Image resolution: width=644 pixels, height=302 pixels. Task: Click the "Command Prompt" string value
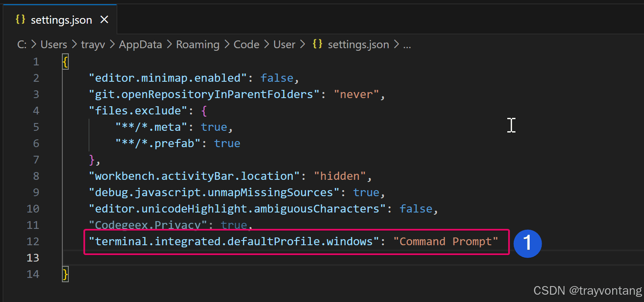(445, 241)
